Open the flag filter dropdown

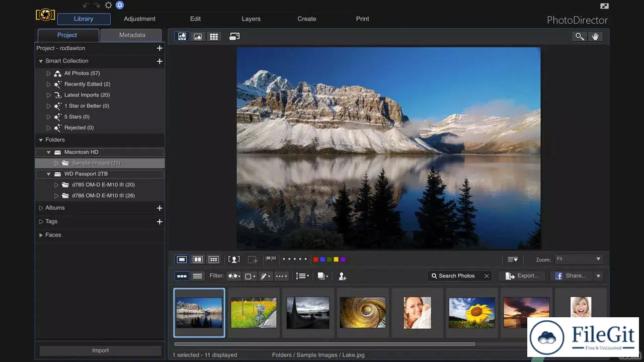[234, 276]
